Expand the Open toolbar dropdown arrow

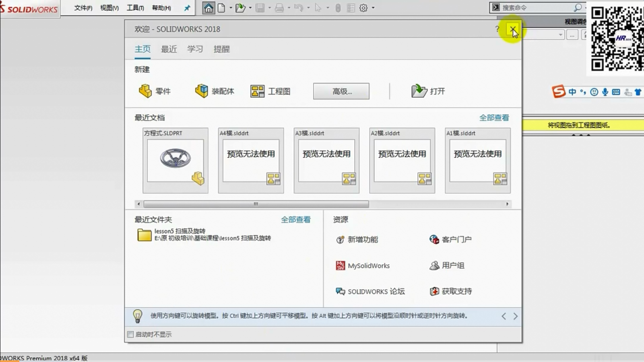pyautogui.click(x=250, y=8)
